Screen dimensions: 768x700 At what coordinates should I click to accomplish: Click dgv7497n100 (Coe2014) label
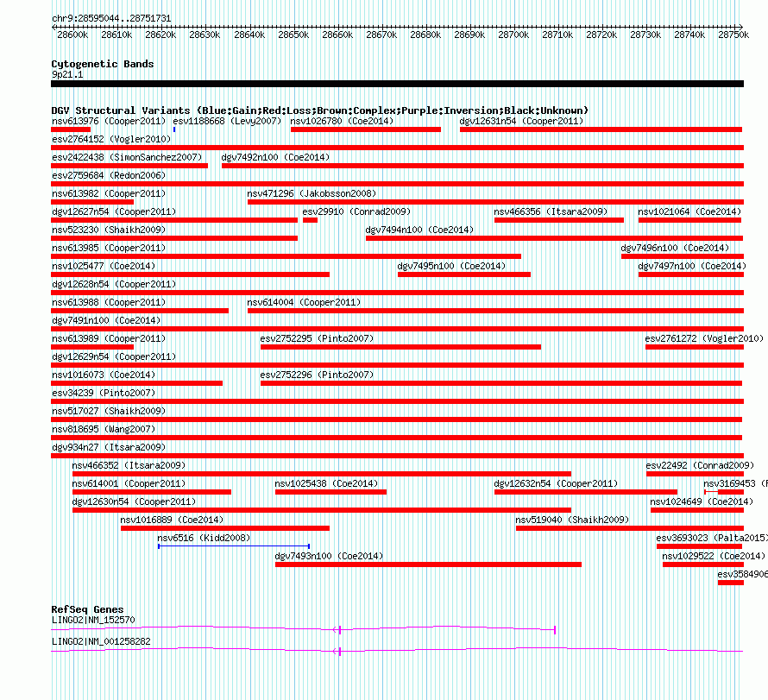coord(692,266)
